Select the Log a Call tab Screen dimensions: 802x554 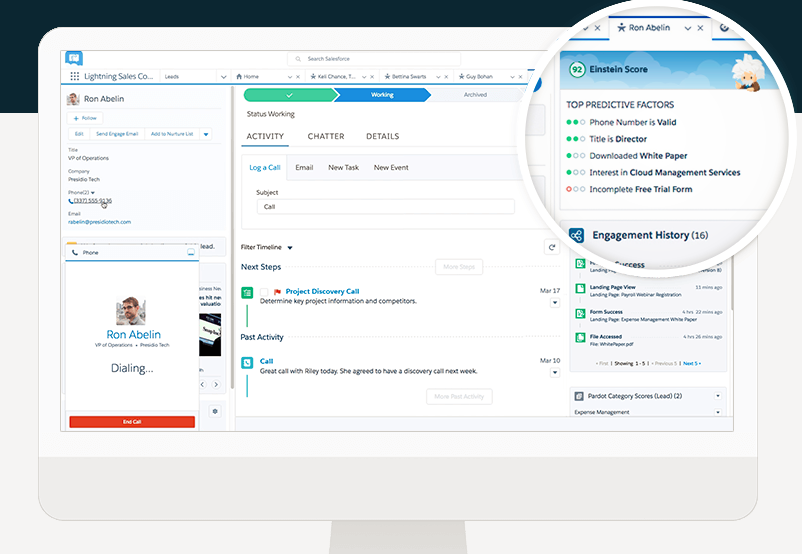[x=264, y=168]
